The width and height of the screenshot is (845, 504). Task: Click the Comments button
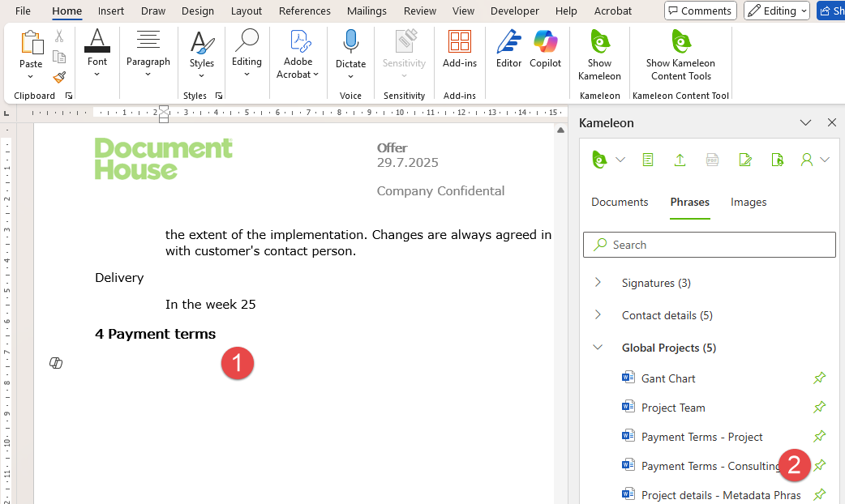700,11
